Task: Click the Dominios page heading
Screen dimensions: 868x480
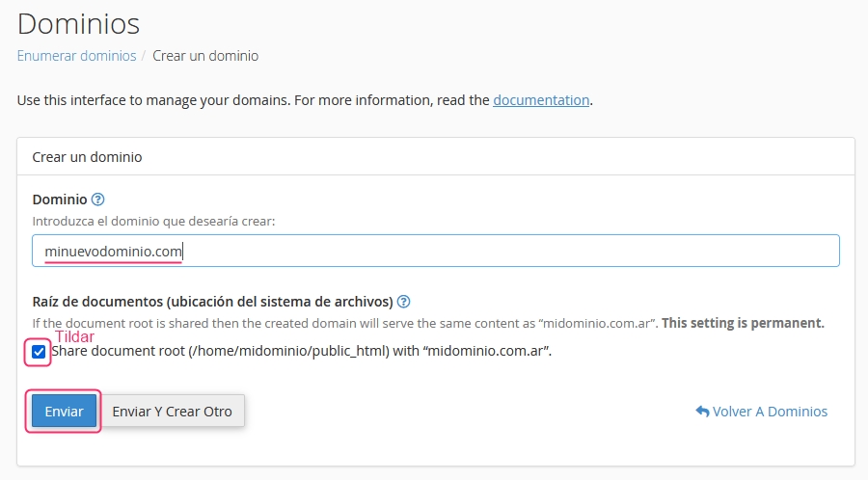Action: (79, 23)
